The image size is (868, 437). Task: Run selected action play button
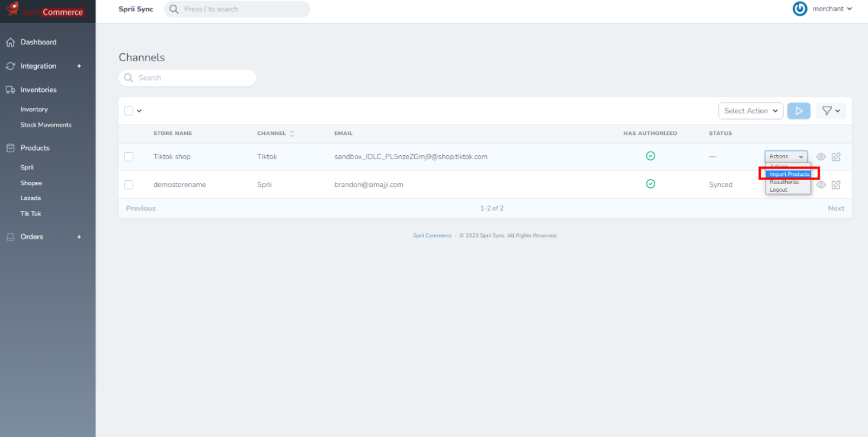tap(799, 111)
